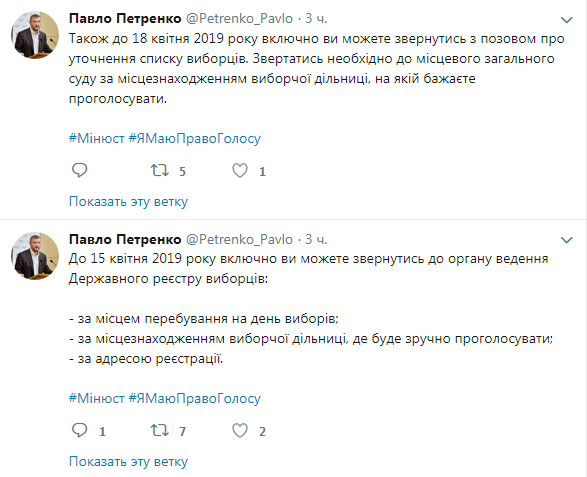Image resolution: width=587 pixels, height=477 pixels.
Task: Retweet the 18 квітня tweet
Action: [x=160, y=171]
